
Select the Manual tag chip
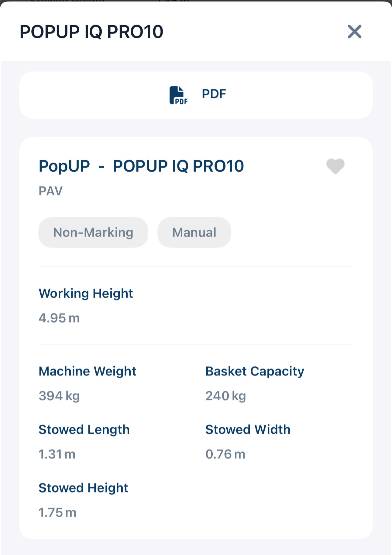(194, 232)
